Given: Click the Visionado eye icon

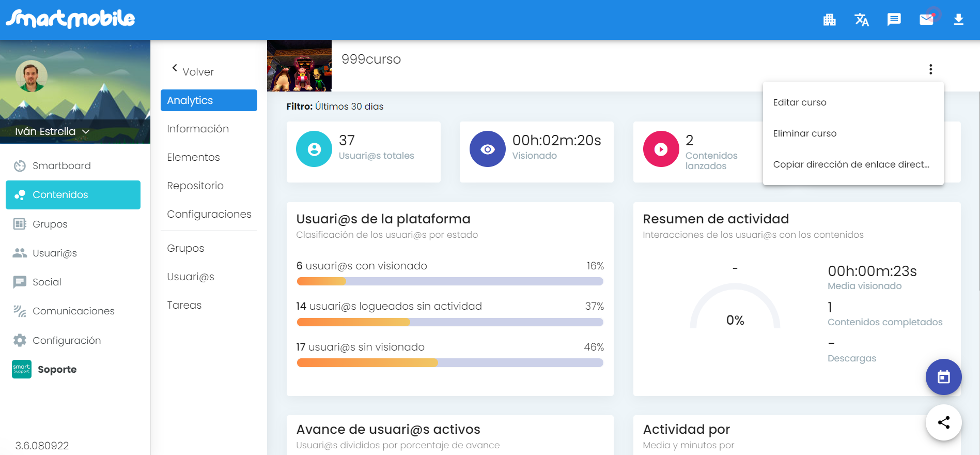Looking at the screenshot, I should tap(487, 149).
